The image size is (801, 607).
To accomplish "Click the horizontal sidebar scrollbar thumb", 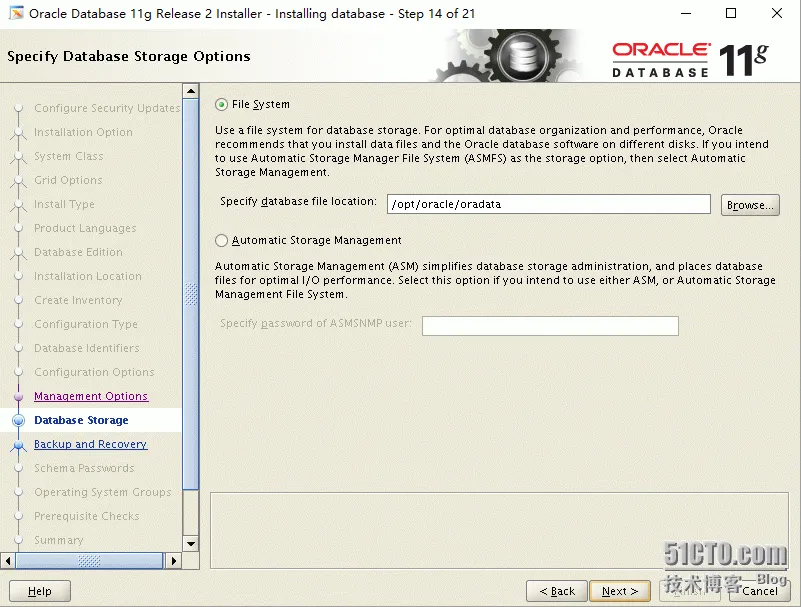I will 89,561.
